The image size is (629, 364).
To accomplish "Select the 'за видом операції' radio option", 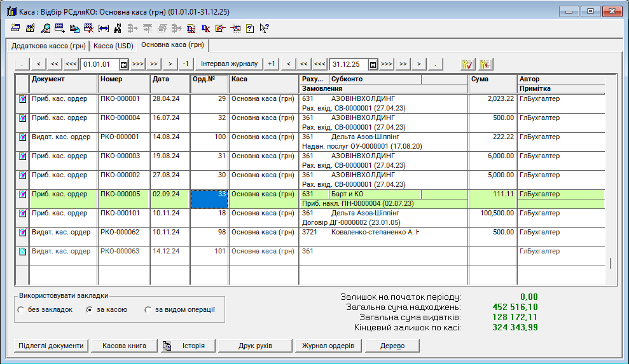I will [x=148, y=310].
